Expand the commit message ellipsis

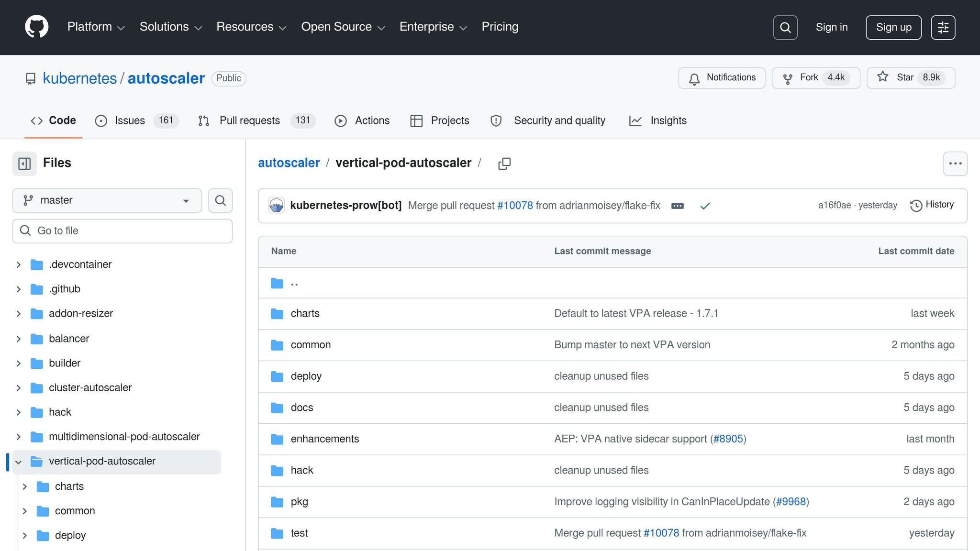(678, 206)
